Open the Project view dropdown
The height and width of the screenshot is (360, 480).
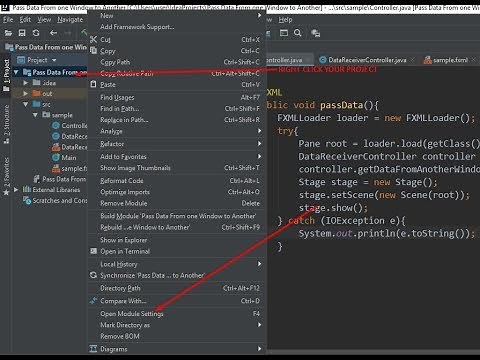(54, 60)
